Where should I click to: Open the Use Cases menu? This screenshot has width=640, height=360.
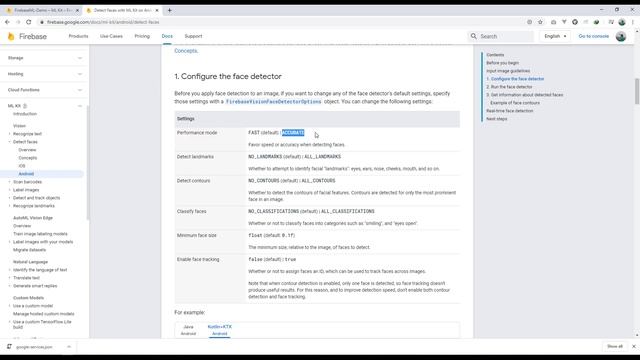(111, 36)
